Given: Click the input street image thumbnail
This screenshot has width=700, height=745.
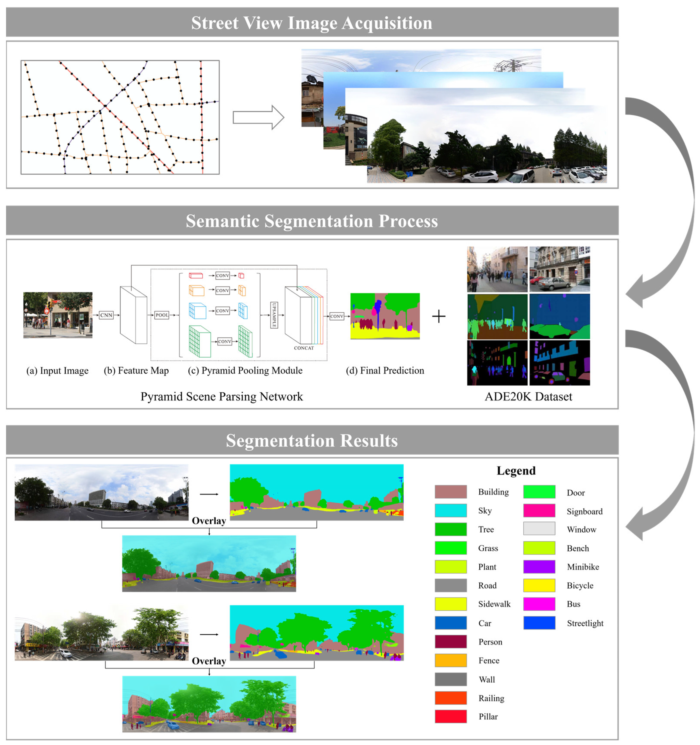Looking at the screenshot, I should pyautogui.click(x=58, y=315).
